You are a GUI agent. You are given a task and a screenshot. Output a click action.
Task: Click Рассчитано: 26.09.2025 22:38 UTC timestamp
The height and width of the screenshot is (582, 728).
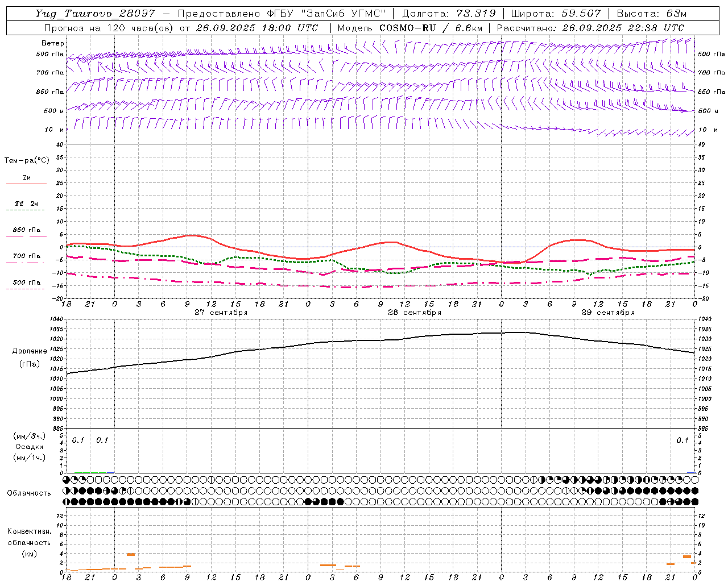(x=590, y=28)
